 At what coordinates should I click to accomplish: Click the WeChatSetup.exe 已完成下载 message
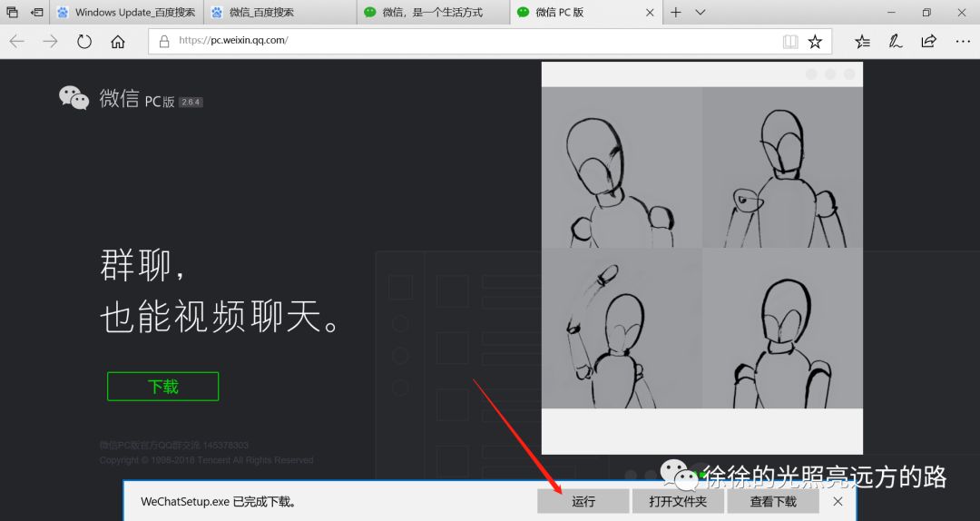point(219,502)
